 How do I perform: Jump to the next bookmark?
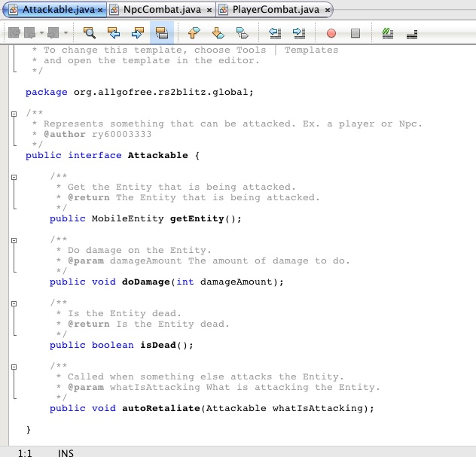coord(218,32)
